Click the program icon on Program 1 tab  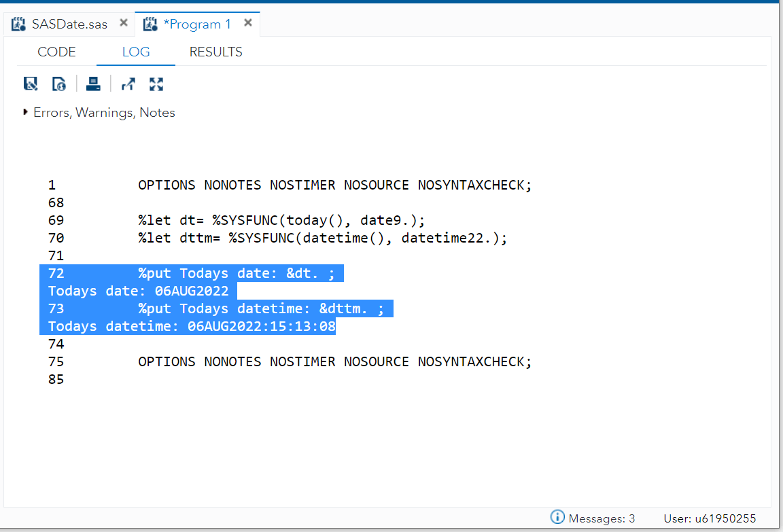(150, 23)
